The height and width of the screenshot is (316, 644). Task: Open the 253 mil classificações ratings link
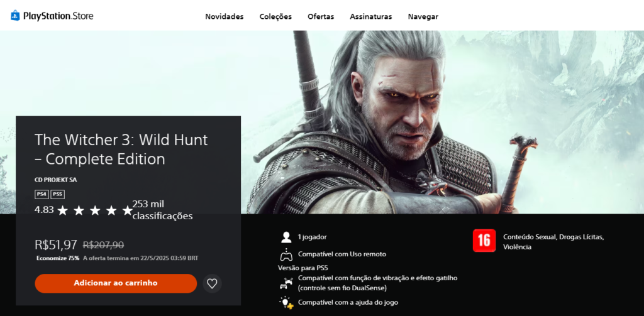163,210
